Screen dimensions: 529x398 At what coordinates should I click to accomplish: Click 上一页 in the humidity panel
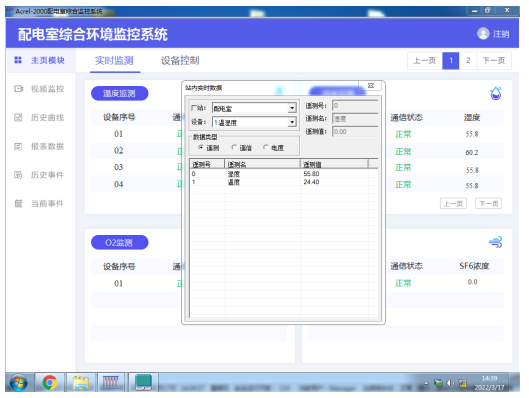453,204
